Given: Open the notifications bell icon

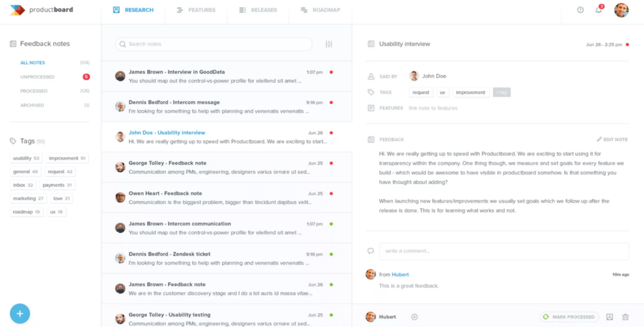Looking at the screenshot, I should point(599,10).
